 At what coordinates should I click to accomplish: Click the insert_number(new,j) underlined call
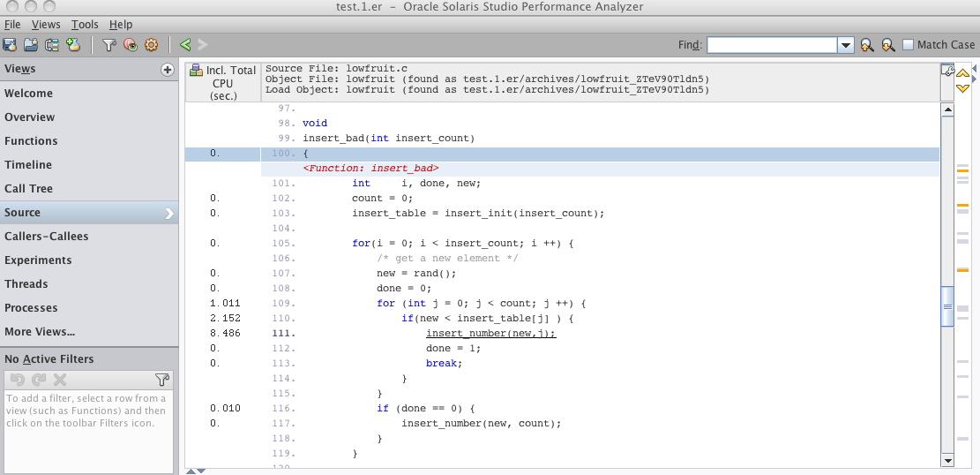pyautogui.click(x=490, y=333)
